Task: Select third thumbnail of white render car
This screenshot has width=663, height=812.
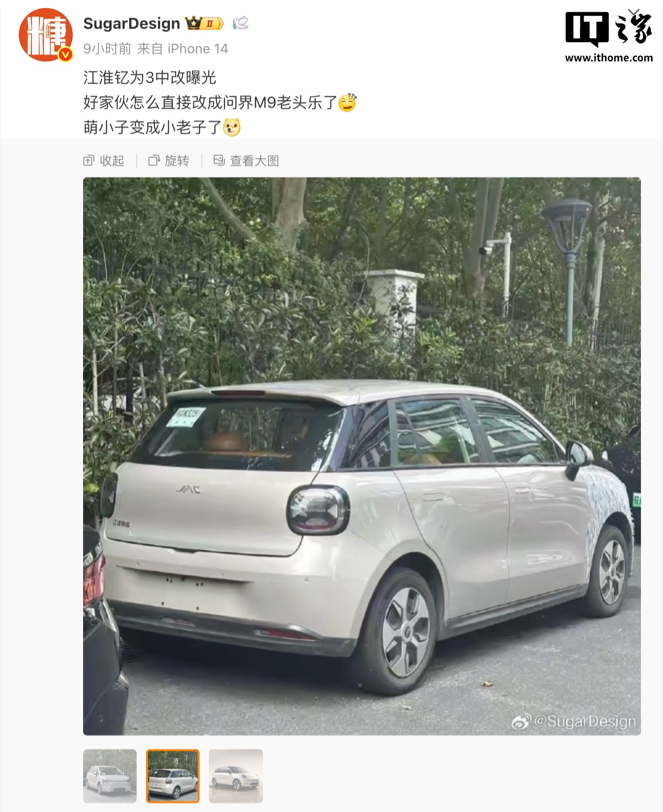Action: 236,776
